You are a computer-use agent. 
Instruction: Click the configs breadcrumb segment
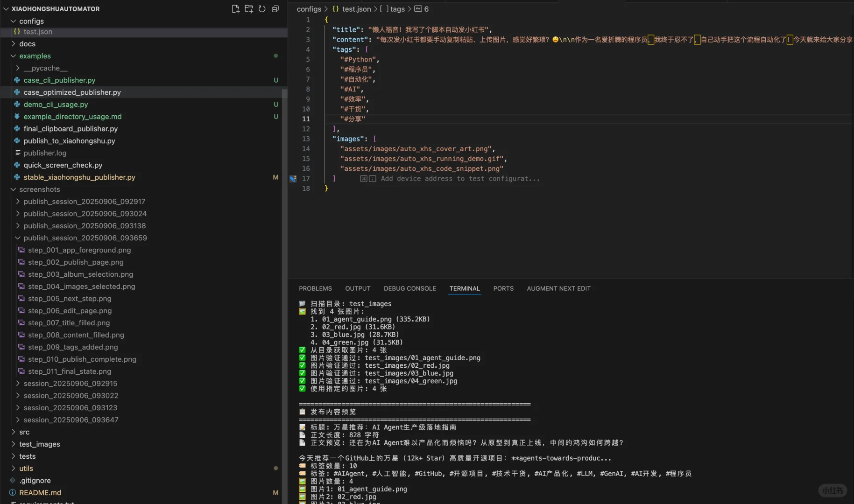(x=309, y=9)
